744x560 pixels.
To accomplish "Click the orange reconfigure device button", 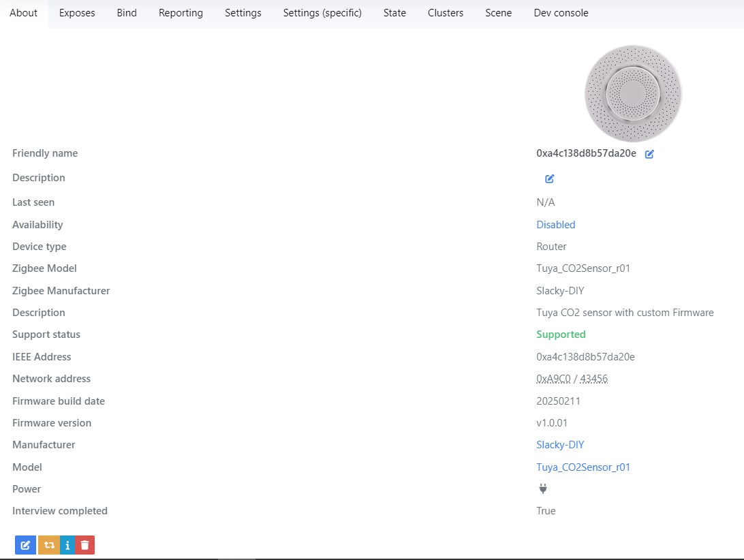I will [x=49, y=545].
